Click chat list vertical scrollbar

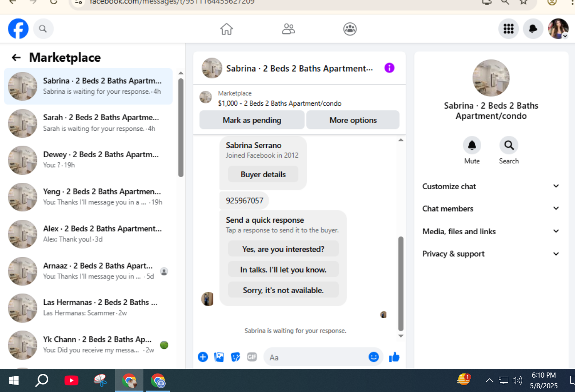(x=181, y=128)
